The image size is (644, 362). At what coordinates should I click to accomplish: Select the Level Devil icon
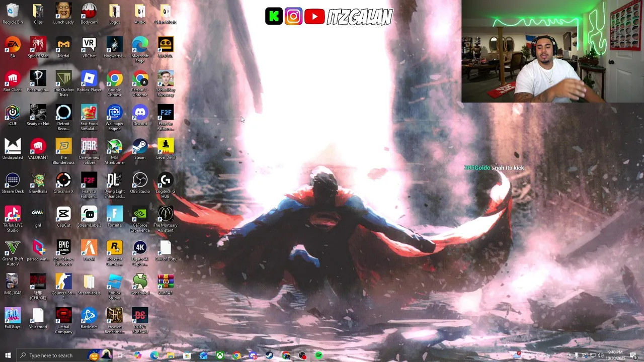166,149
